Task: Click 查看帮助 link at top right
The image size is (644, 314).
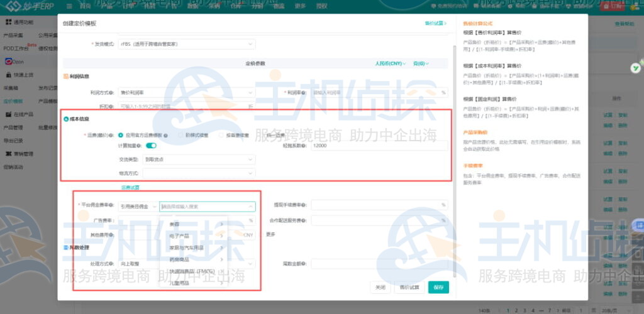Action: click(625, 24)
